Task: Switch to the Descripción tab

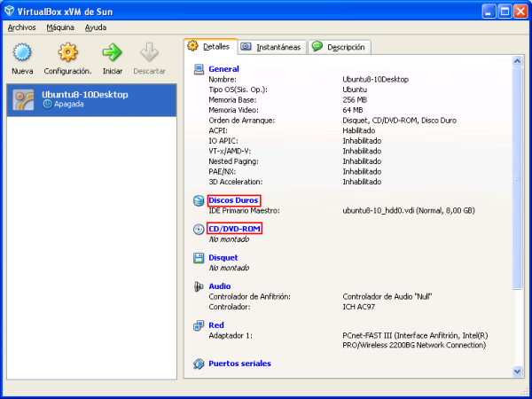Action: point(340,47)
